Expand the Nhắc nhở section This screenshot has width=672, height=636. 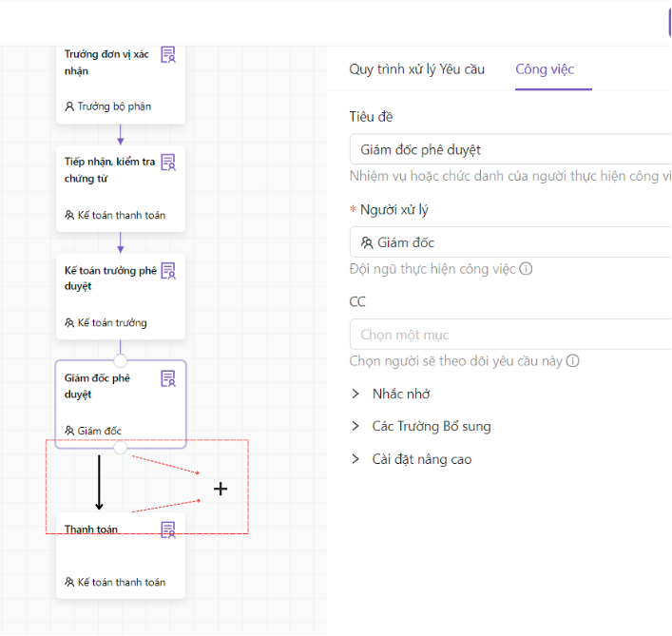[x=356, y=394]
